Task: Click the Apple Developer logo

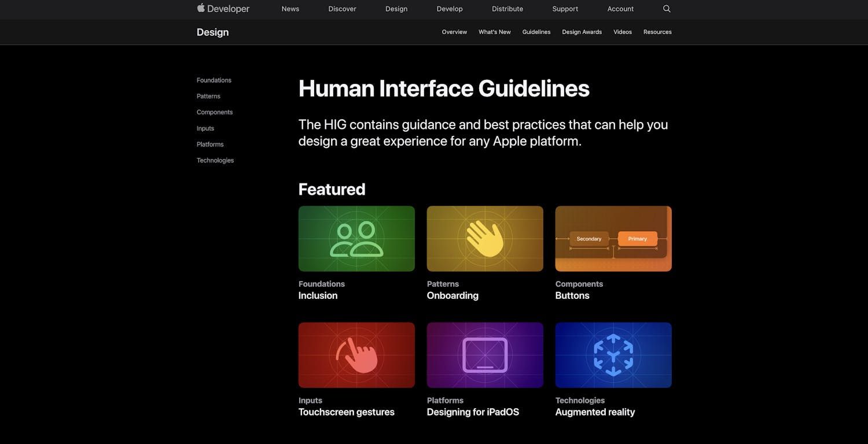Action: (223, 9)
